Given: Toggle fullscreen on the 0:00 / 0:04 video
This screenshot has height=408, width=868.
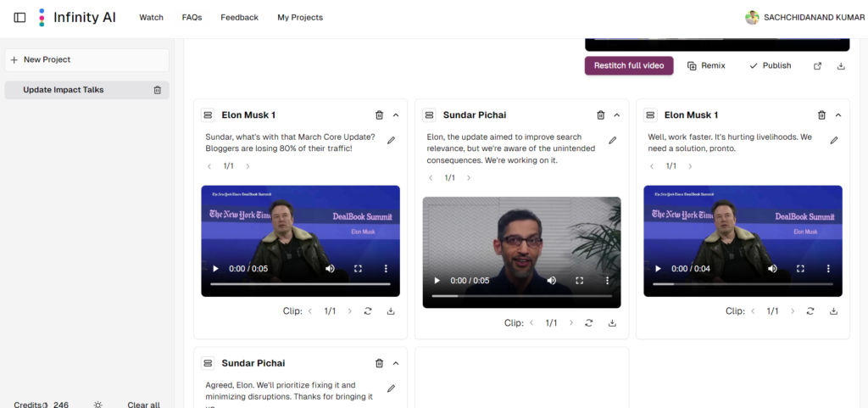Looking at the screenshot, I should click(x=800, y=269).
